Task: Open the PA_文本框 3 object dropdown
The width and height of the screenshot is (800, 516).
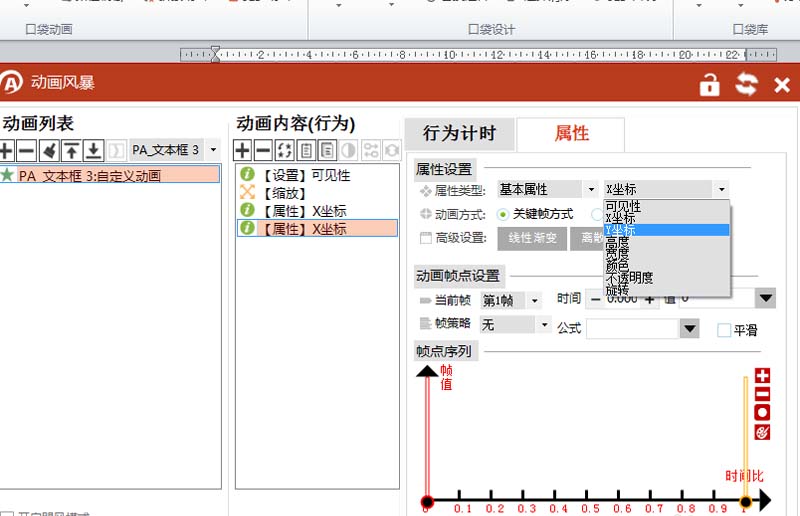Action: [213, 150]
